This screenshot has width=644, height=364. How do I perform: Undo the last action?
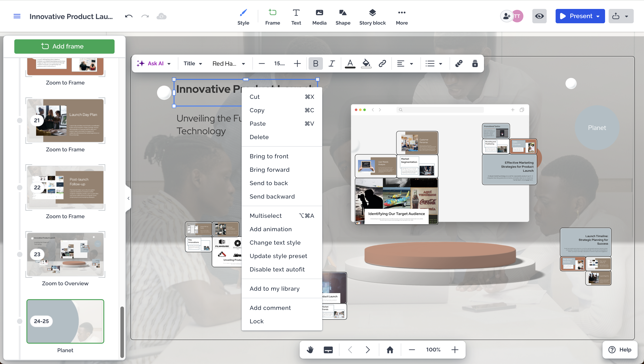129,16
